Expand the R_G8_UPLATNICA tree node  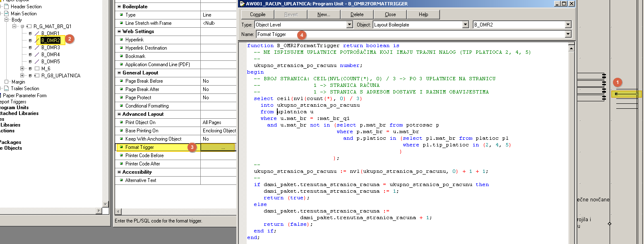(x=22, y=76)
